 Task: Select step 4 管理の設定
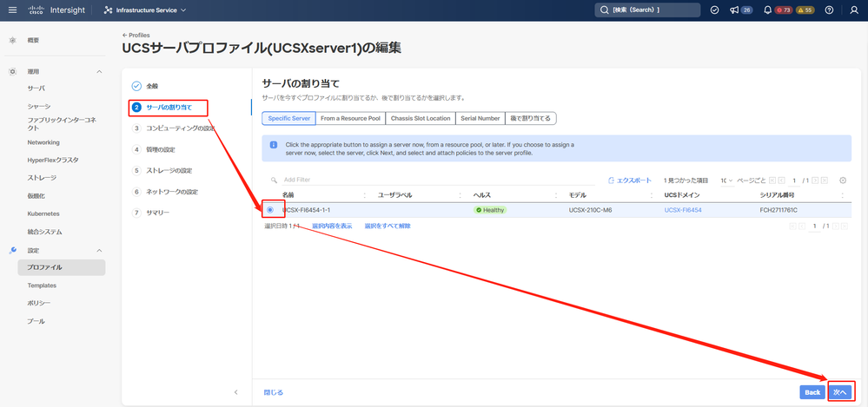point(154,149)
